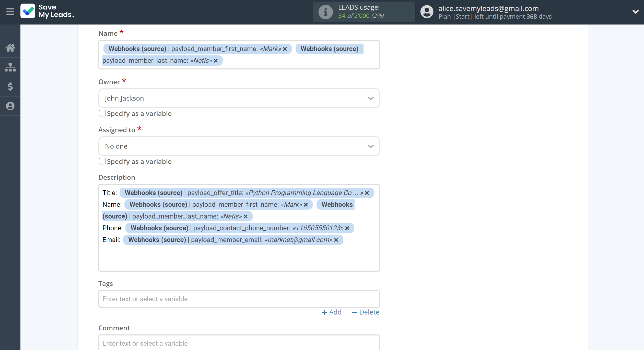The image size is (644, 350).
Task: Click the Delete tag link
Action: [x=366, y=312]
